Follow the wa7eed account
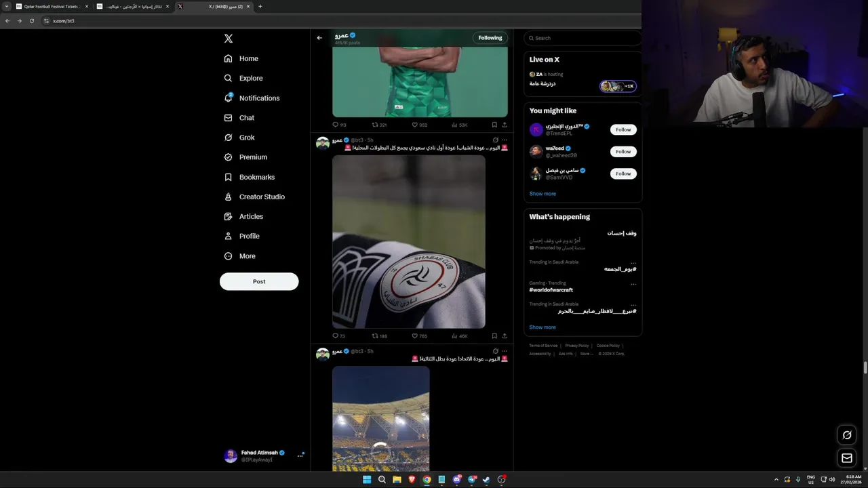Viewport: 868px width, 488px height. tap(623, 152)
